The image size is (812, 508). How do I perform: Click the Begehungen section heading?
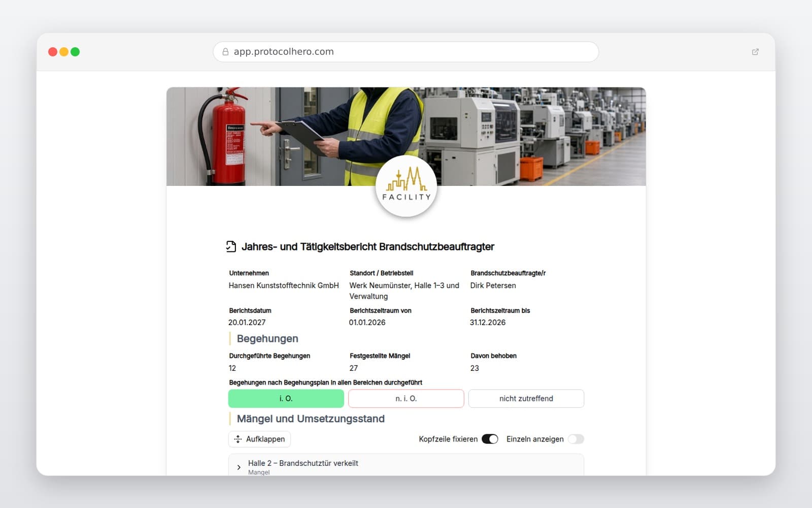(267, 339)
